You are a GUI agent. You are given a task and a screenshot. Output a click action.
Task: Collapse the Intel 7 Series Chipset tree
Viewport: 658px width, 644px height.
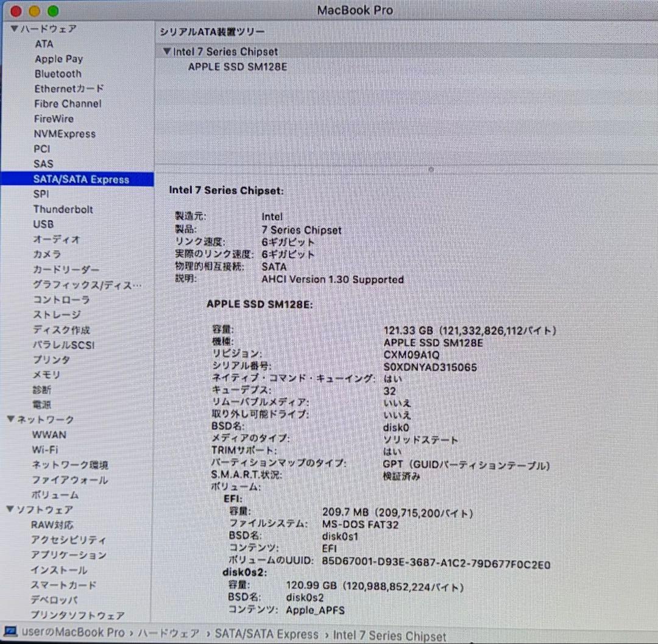(167, 52)
